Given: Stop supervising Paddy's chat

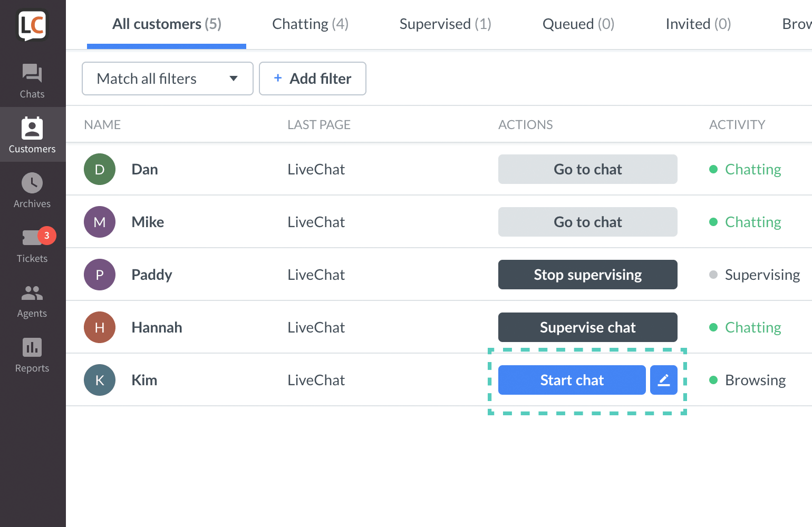Looking at the screenshot, I should (587, 275).
